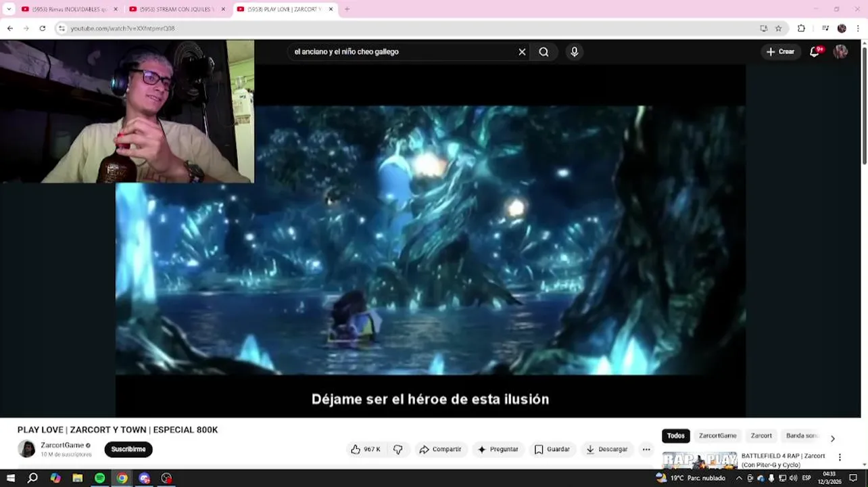Click the microphone tray icon
The image size is (868, 487).
(771, 478)
